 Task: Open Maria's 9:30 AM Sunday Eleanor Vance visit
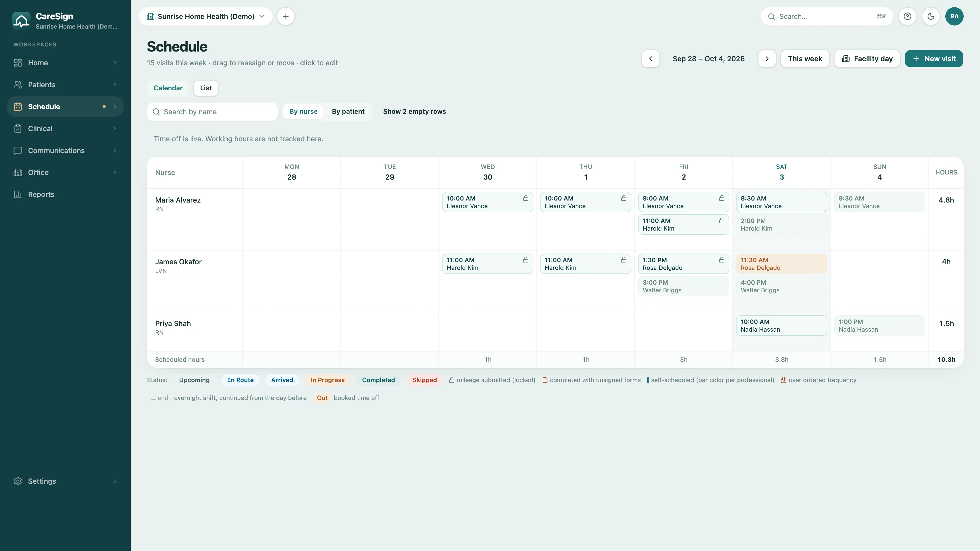click(879, 202)
